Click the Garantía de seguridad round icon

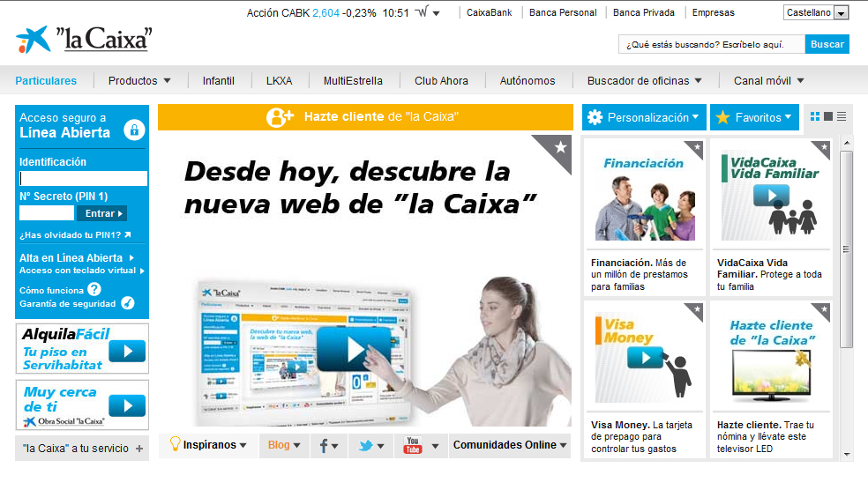128,303
